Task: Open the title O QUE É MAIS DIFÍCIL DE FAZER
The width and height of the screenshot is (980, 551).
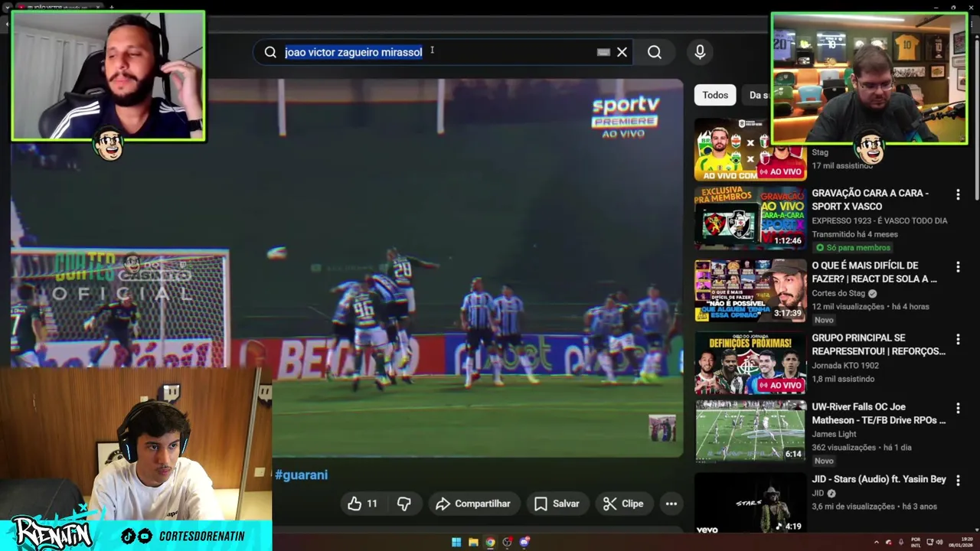Action: pyautogui.click(x=874, y=272)
